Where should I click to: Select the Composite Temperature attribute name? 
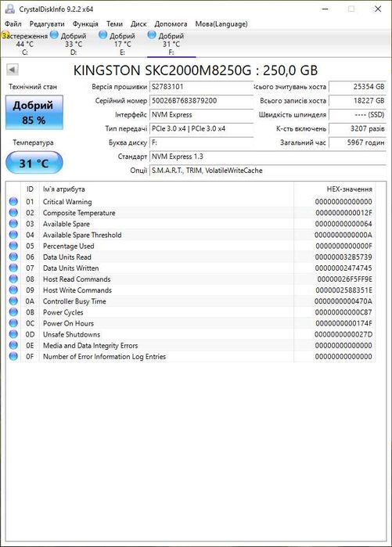(79, 213)
